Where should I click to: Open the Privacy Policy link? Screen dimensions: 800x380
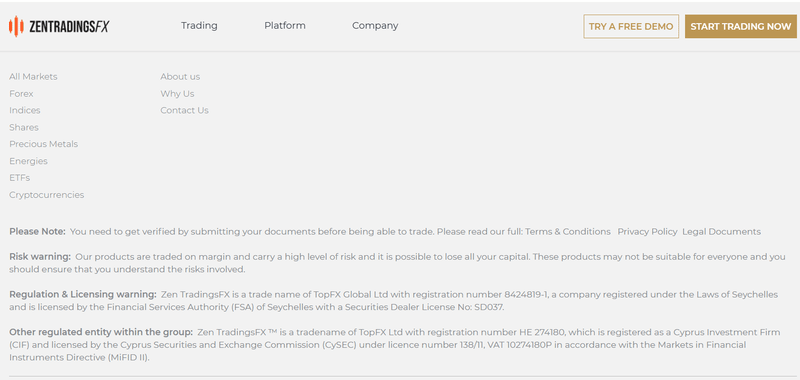click(647, 232)
